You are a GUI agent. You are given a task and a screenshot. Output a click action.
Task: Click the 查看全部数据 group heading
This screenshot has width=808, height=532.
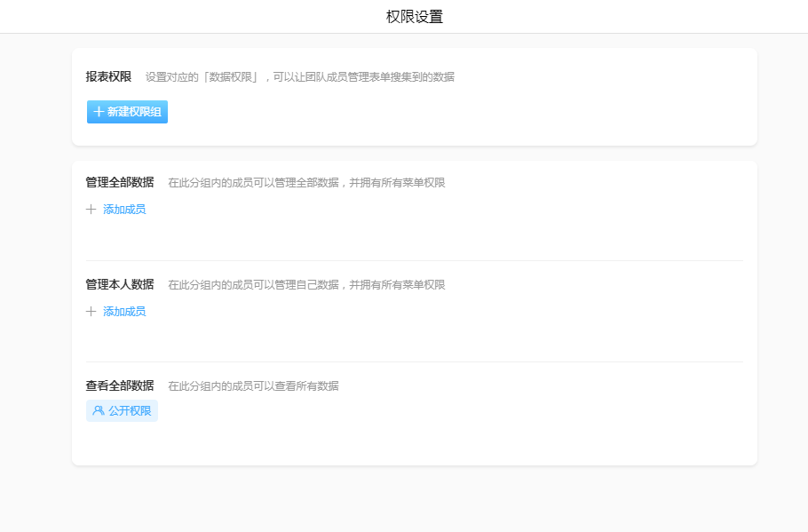click(119, 386)
